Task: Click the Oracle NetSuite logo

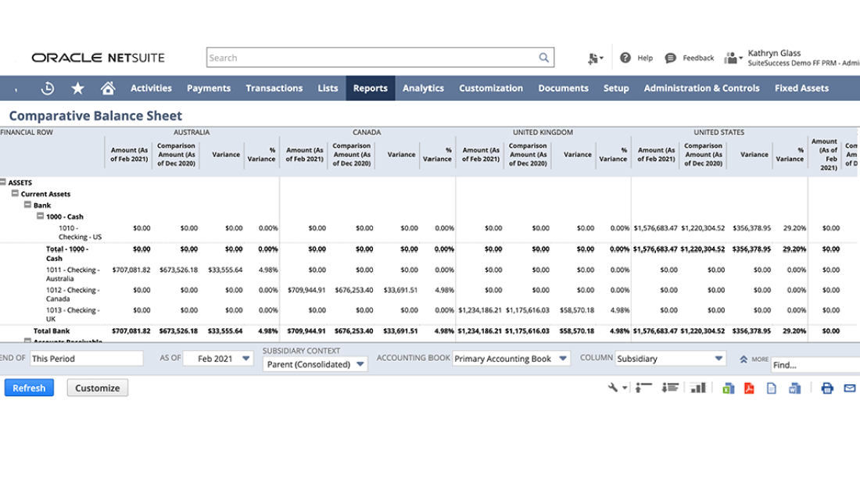Action: coord(98,58)
